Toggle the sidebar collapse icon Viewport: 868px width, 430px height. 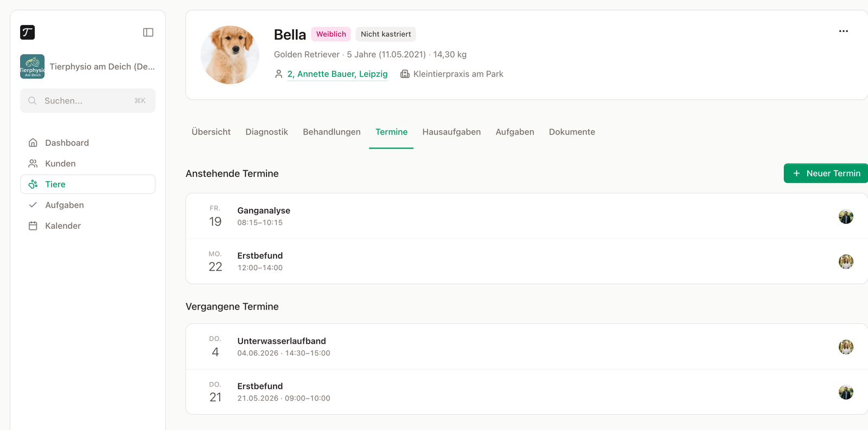(148, 33)
